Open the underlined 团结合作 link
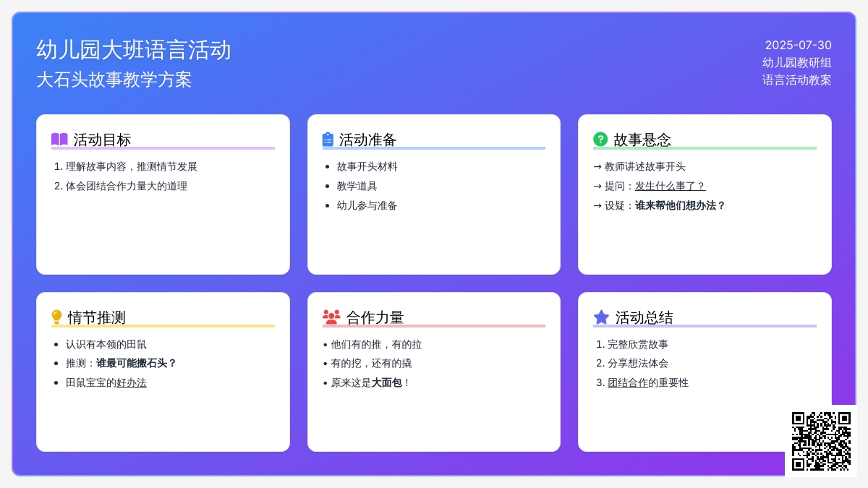868x488 pixels. pyautogui.click(x=628, y=382)
